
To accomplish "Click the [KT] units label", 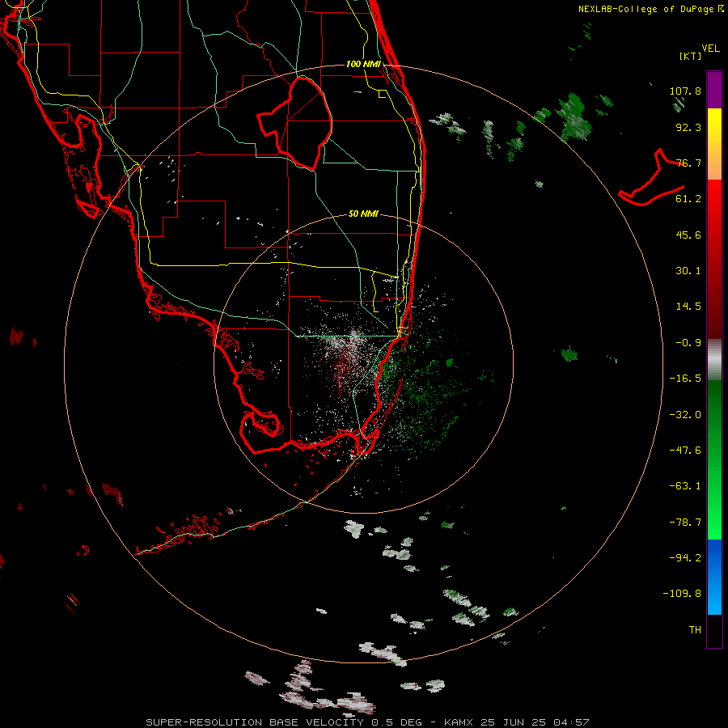I will pyautogui.click(x=690, y=56).
